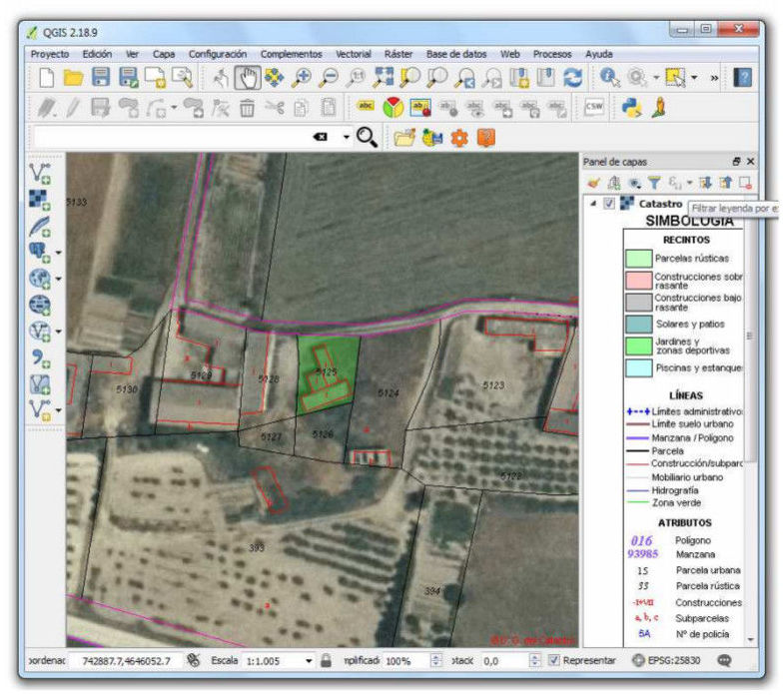Image resolution: width=784 pixels, height=700 pixels.
Task: Select the Identify Features tool
Action: [x=610, y=78]
